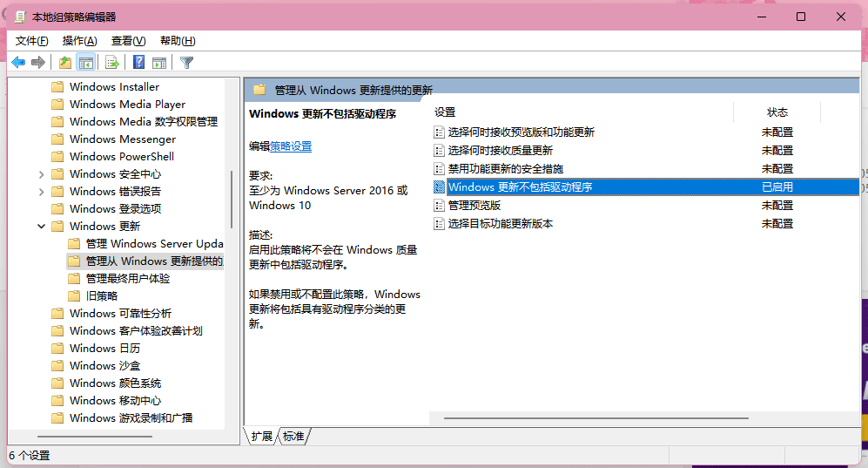Click 已启用 status of driver policy
Image resolution: width=868 pixels, height=468 pixels.
click(x=777, y=187)
